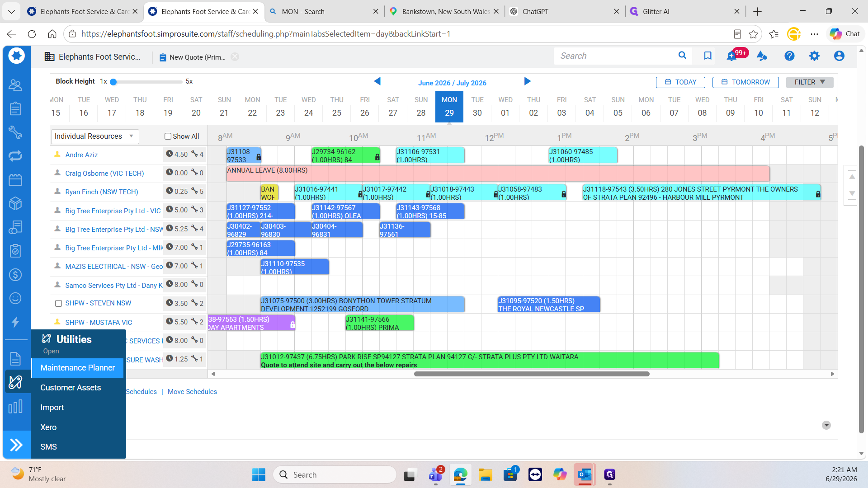Click the Block Height slider handle
The height and width of the screenshot is (488, 868).
(x=113, y=82)
